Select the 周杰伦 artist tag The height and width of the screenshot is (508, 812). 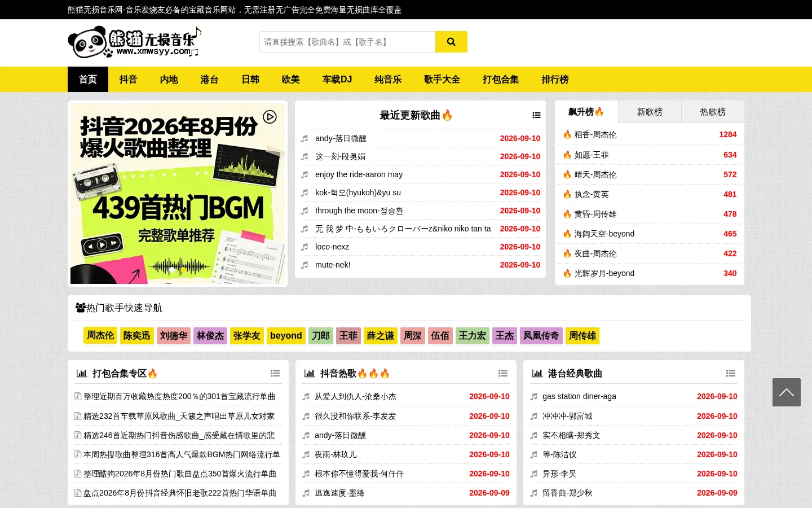click(x=100, y=335)
